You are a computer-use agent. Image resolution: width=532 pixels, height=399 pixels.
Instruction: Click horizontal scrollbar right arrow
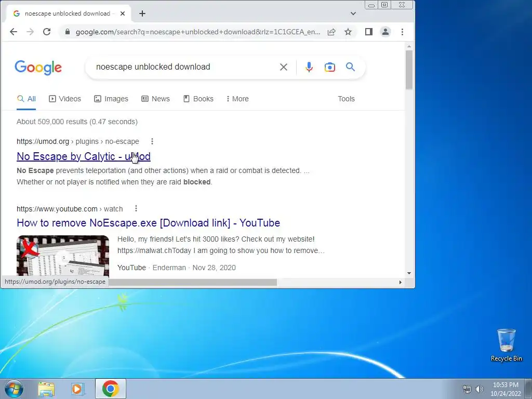(x=401, y=282)
